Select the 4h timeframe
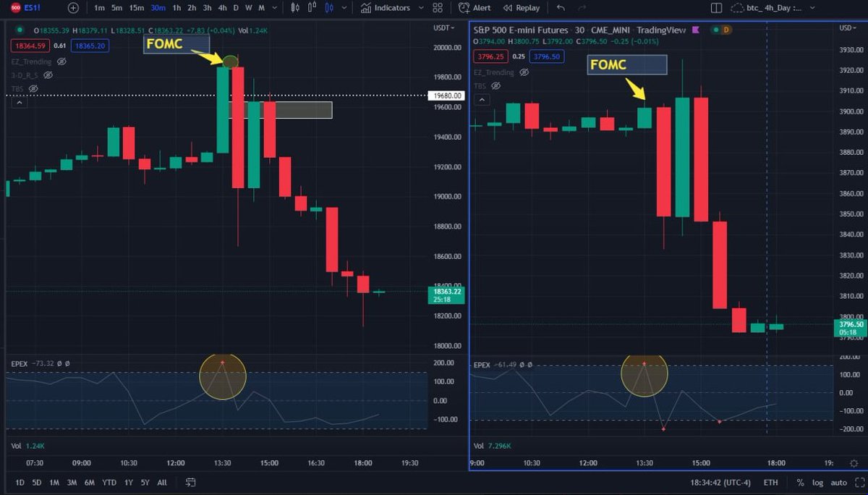The image size is (868, 495). (222, 8)
